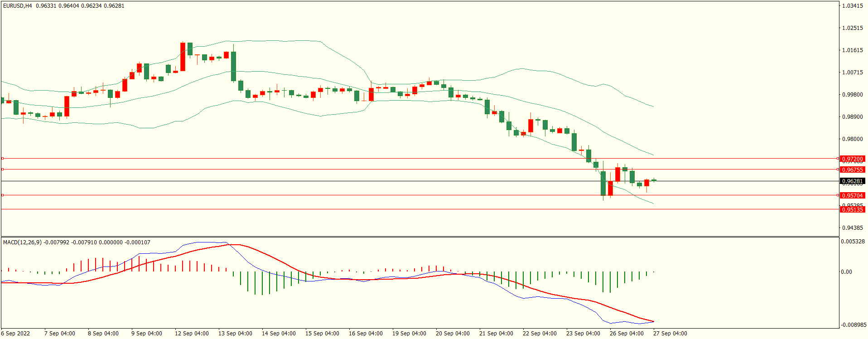The height and width of the screenshot is (339, 868).
Task: Click left handle of the 0.97200 horizontal line
Action: click(x=2, y=159)
